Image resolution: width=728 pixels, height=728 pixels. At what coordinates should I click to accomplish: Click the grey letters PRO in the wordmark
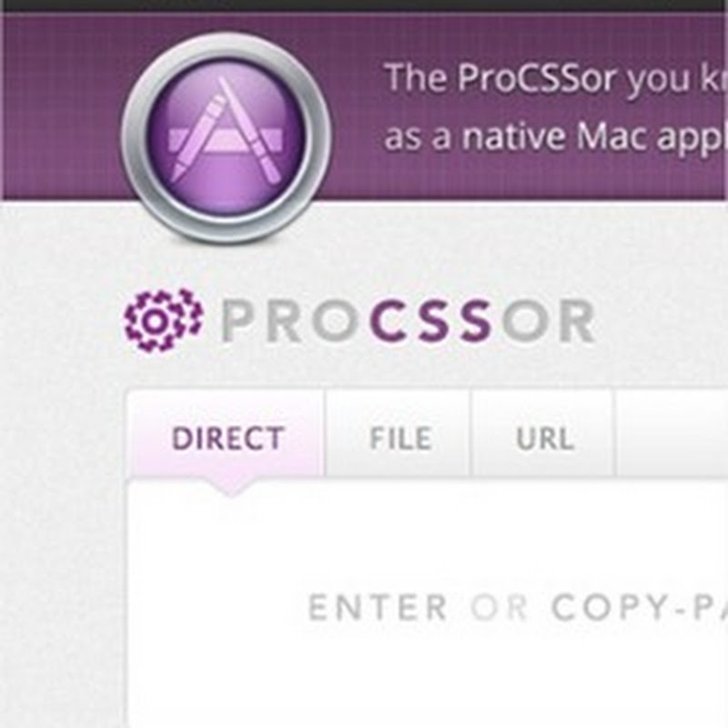click(293, 322)
